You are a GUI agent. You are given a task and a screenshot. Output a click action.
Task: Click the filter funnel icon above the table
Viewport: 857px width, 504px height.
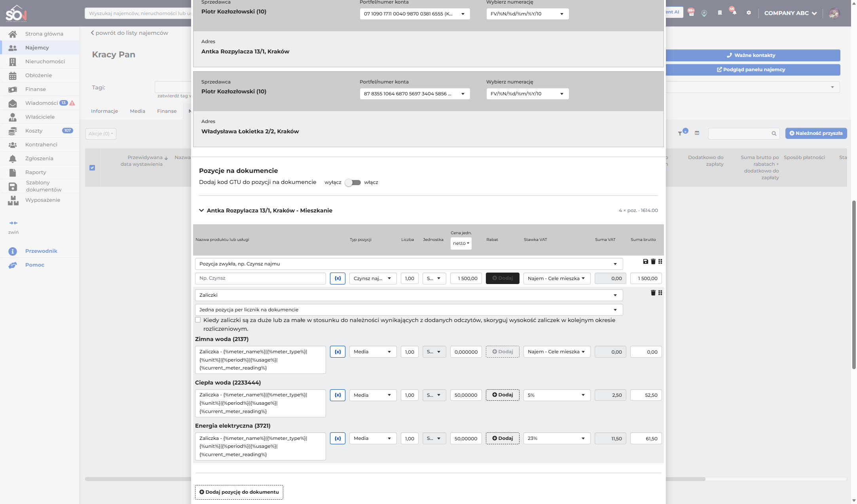point(680,133)
